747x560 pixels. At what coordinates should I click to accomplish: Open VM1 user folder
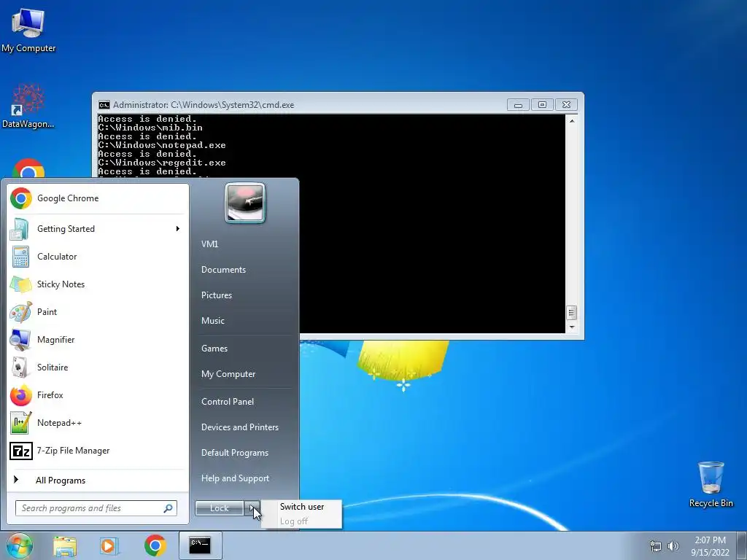click(209, 244)
